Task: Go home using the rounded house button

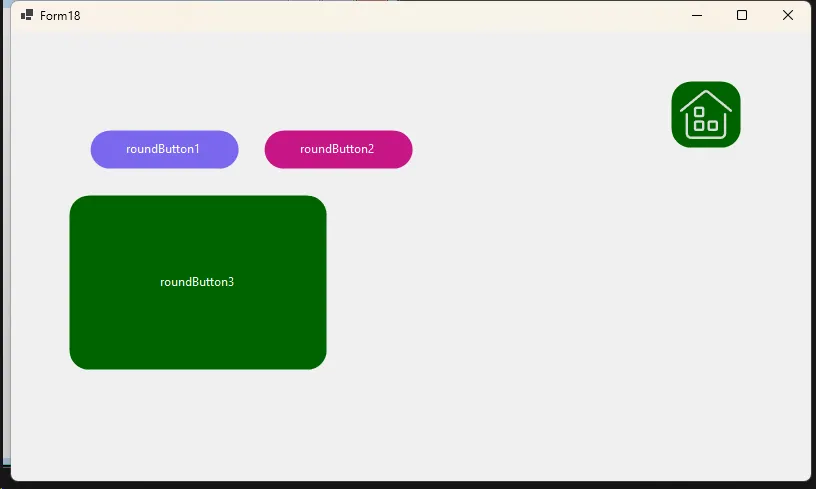Action: 706,114
